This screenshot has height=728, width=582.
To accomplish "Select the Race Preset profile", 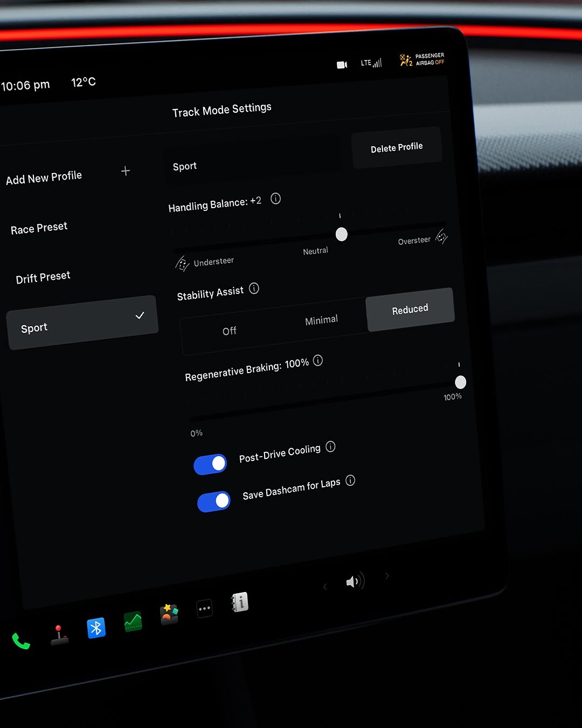I will (39, 228).
